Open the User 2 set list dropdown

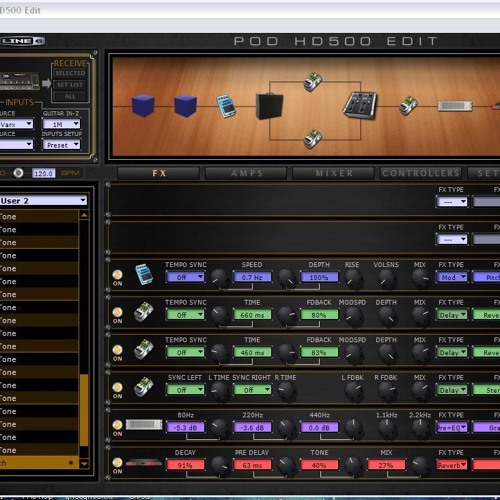(43, 200)
